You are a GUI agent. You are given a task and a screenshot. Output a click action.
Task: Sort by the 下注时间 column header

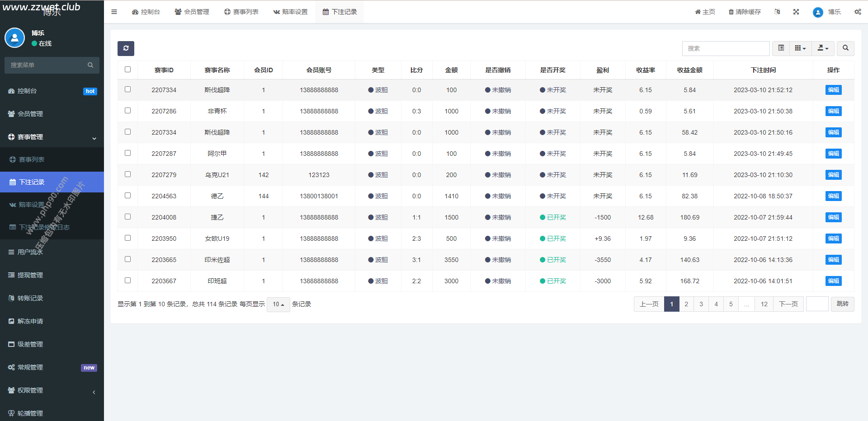click(x=763, y=70)
